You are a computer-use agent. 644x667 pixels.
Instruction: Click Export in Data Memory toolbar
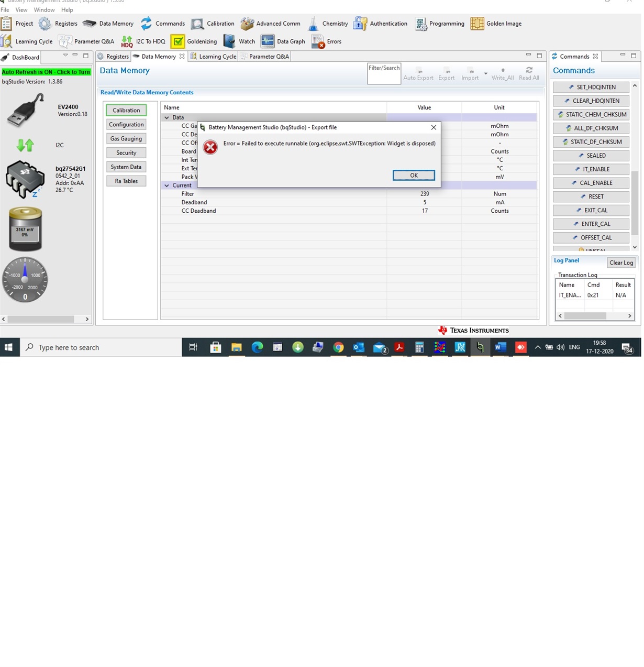[x=447, y=74]
